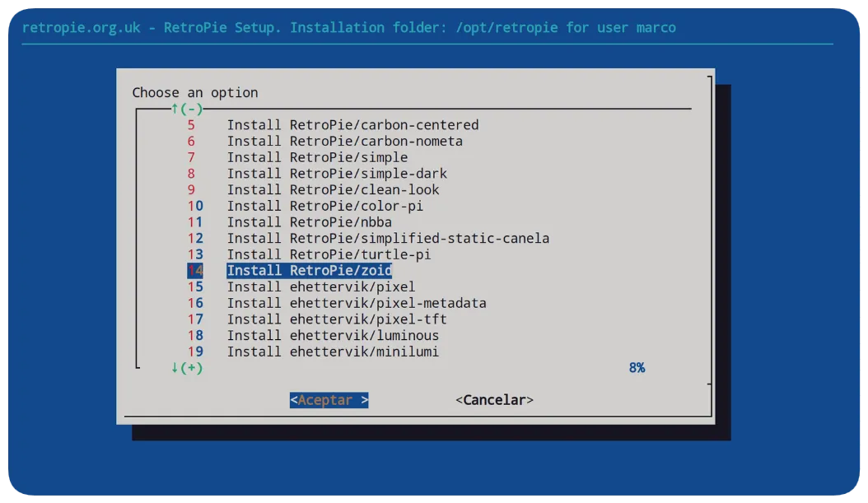Select Install RetroPie/carbon-centered option
The image size is (868, 503).
(352, 125)
